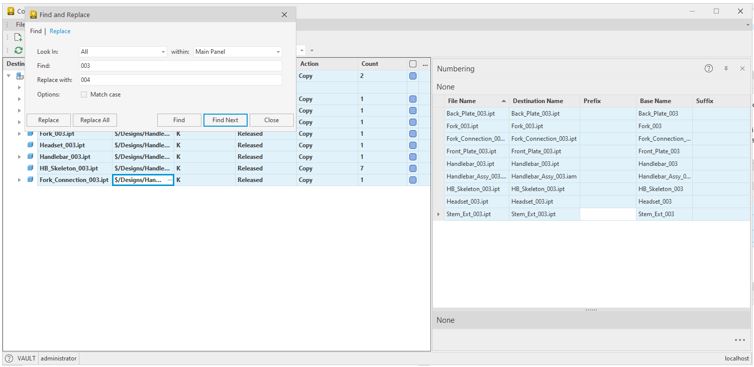Click the help icon in status bar

[9, 358]
